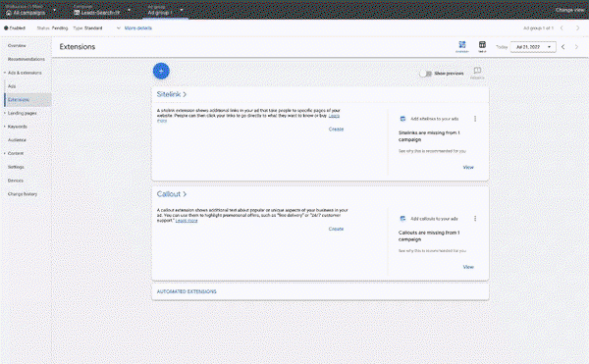This screenshot has height=364, width=589.
Task: Open three-dot menu on sitelinks recommendation
Action: tap(475, 119)
